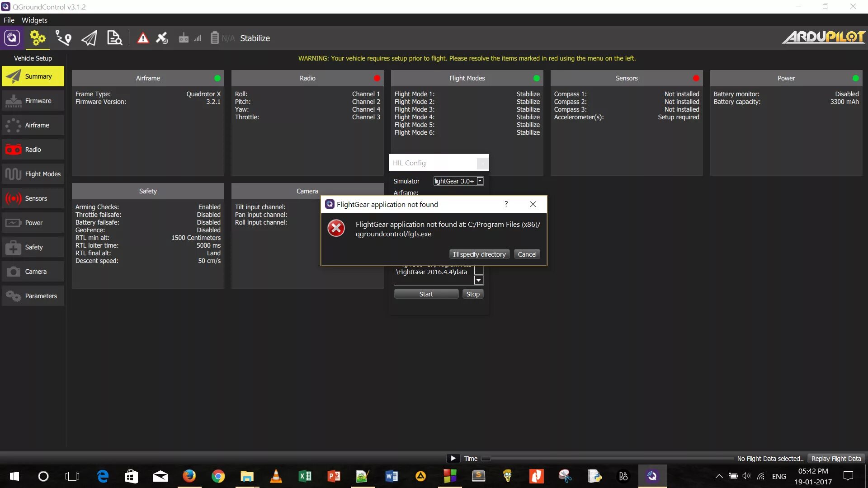The width and height of the screenshot is (868, 488).
Task: Open Analyze view document icon
Action: [x=114, y=38]
